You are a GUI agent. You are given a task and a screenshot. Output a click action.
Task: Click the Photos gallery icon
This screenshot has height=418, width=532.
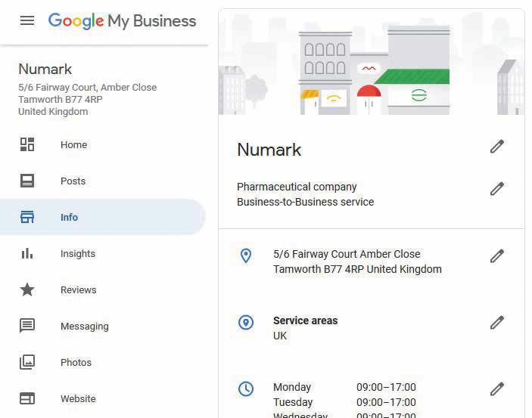pos(27,362)
